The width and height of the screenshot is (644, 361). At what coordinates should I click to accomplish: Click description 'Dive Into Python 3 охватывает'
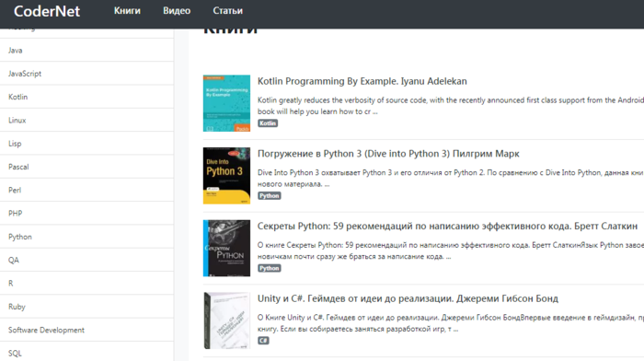(x=451, y=178)
